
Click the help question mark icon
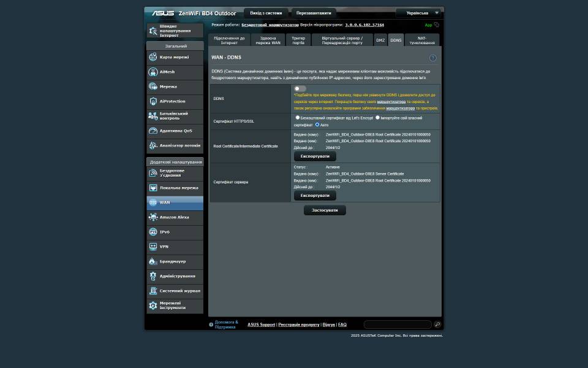point(433,58)
